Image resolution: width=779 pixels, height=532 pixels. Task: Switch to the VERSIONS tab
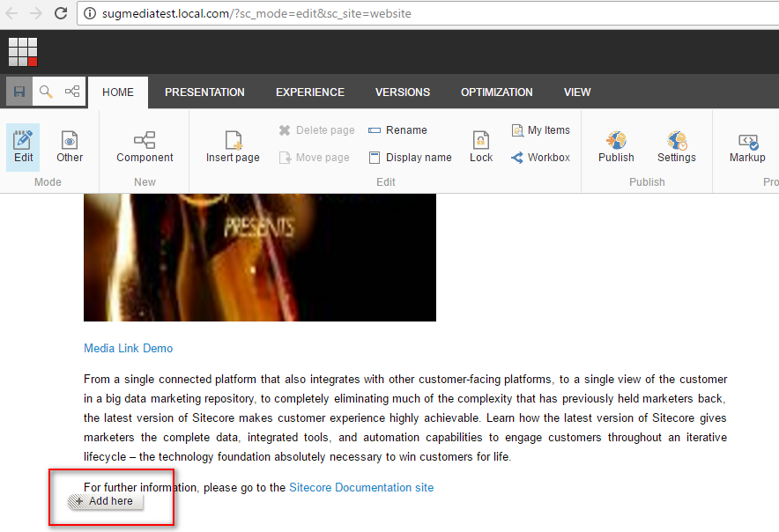click(403, 92)
